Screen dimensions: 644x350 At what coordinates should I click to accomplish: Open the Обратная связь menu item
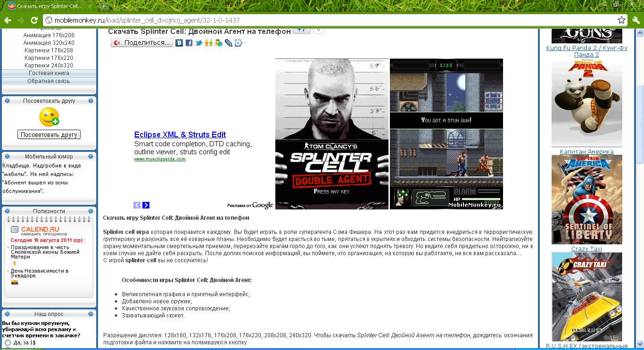49,81
